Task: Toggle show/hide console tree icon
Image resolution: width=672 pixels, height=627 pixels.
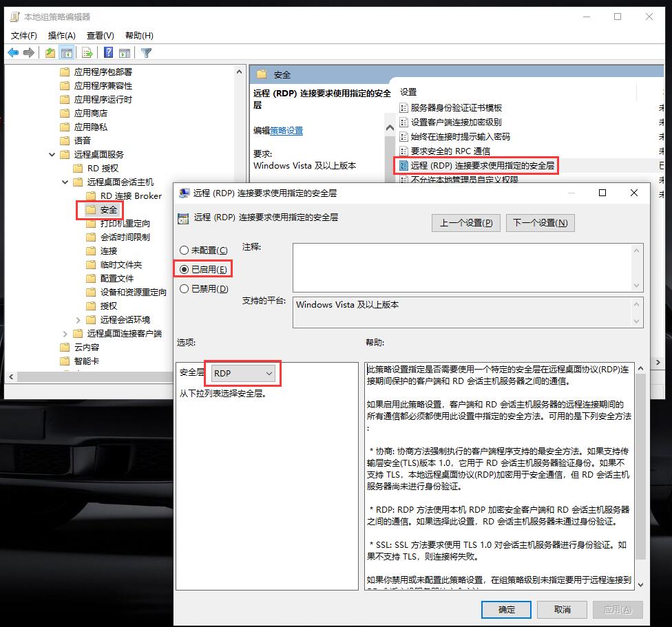Action: pos(67,53)
